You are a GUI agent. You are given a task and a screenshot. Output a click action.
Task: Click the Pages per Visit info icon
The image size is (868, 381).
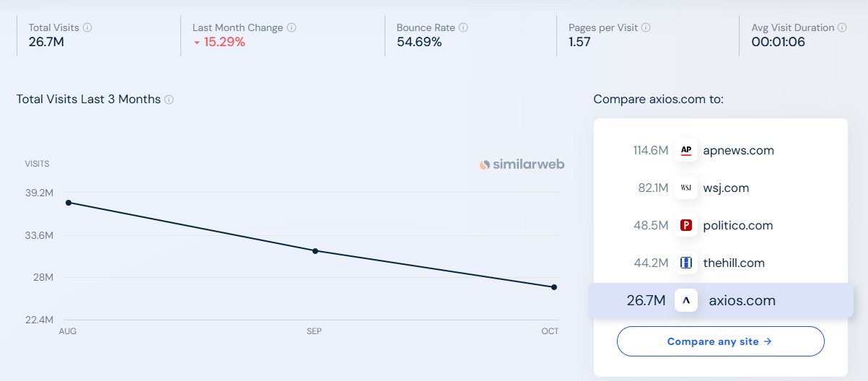point(646,27)
